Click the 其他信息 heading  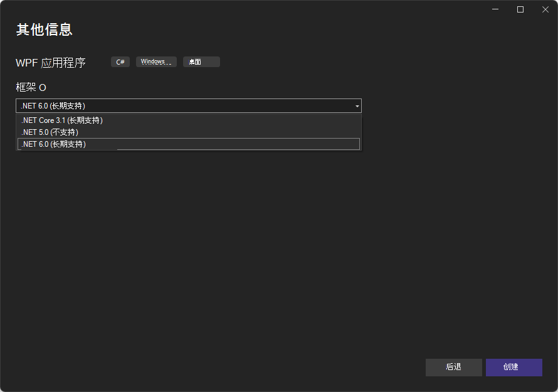click(44, 29)
